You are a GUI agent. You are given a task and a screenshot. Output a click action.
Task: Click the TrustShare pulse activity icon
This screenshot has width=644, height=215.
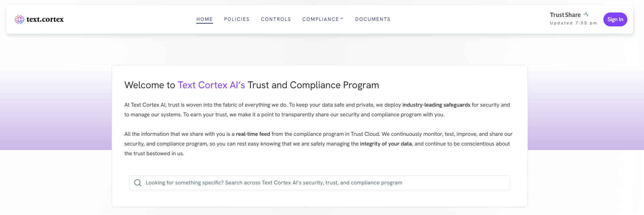tap(586, 14)
